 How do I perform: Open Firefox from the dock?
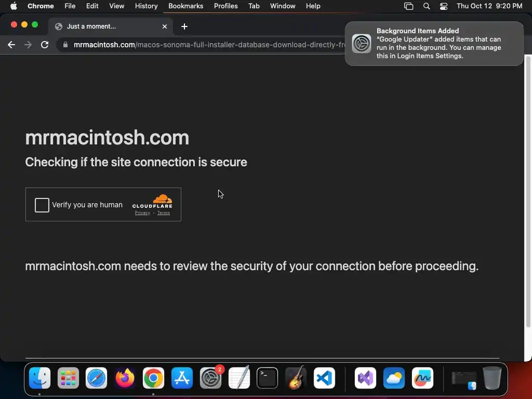pyautogui.click(x=125, y=378)
